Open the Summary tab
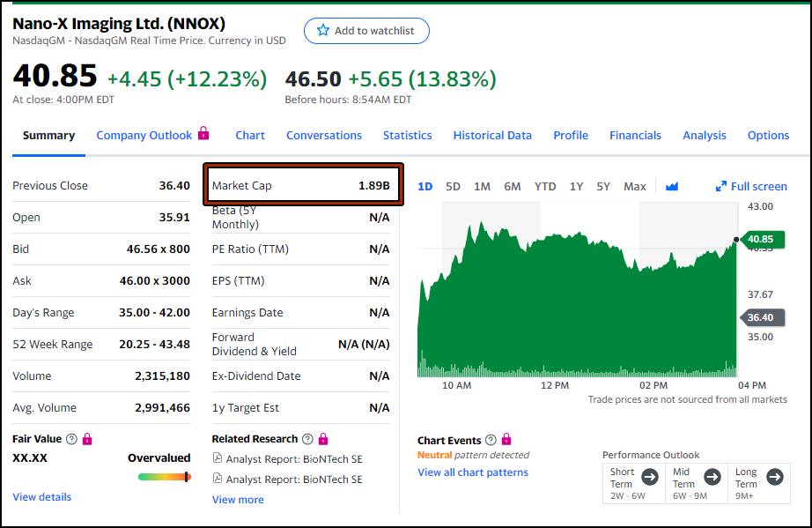The width and height of the screenshot is (812, 528). pos(48,135)
